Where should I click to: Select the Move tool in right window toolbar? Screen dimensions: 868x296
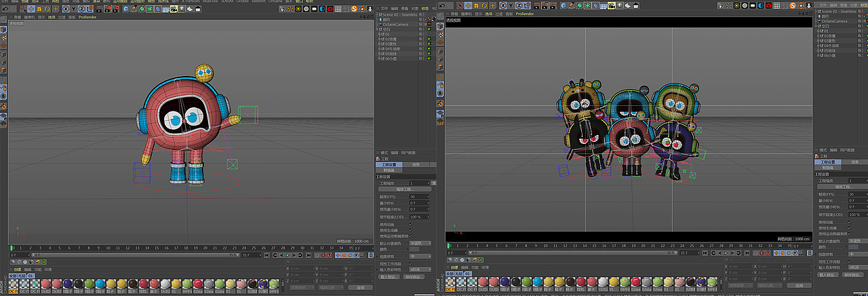click(467, 5)
